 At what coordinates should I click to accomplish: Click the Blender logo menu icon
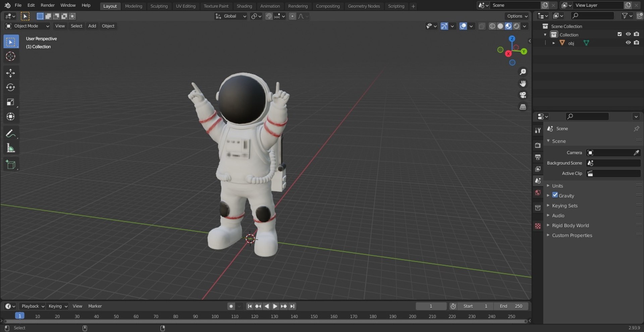(x=7, y=5)
